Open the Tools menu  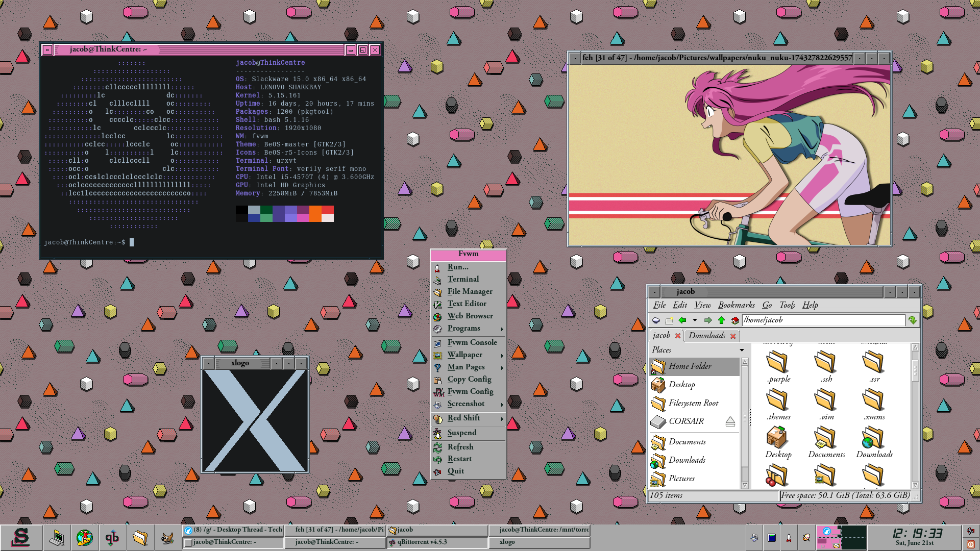[787, 305]
